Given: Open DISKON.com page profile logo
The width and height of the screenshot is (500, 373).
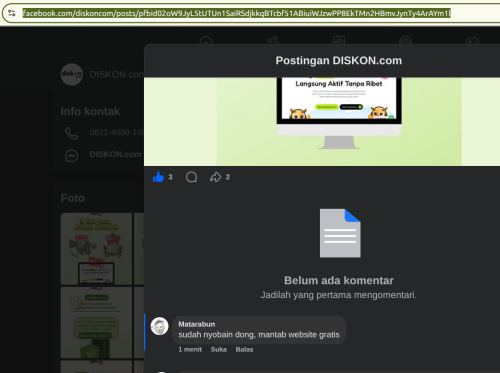Looking at the screenshot, I should pyautogui.click(x=72, y=74).
